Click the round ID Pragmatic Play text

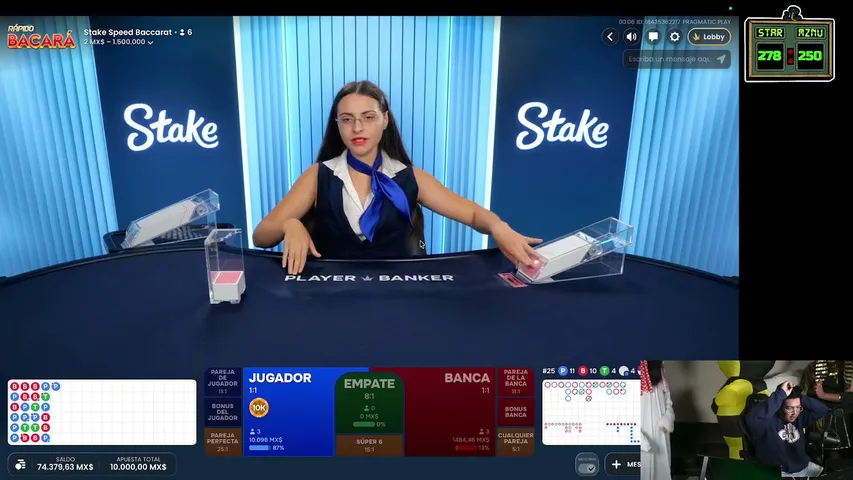coord(675,22)
